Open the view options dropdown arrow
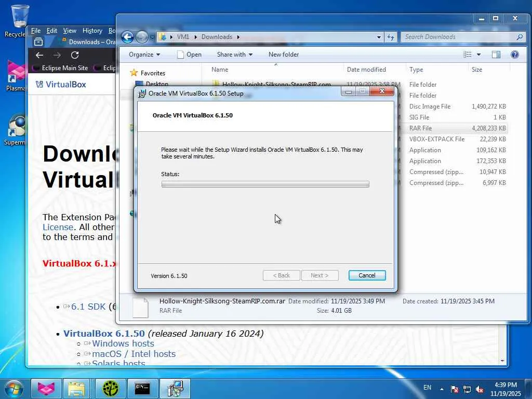 point(478,54)
